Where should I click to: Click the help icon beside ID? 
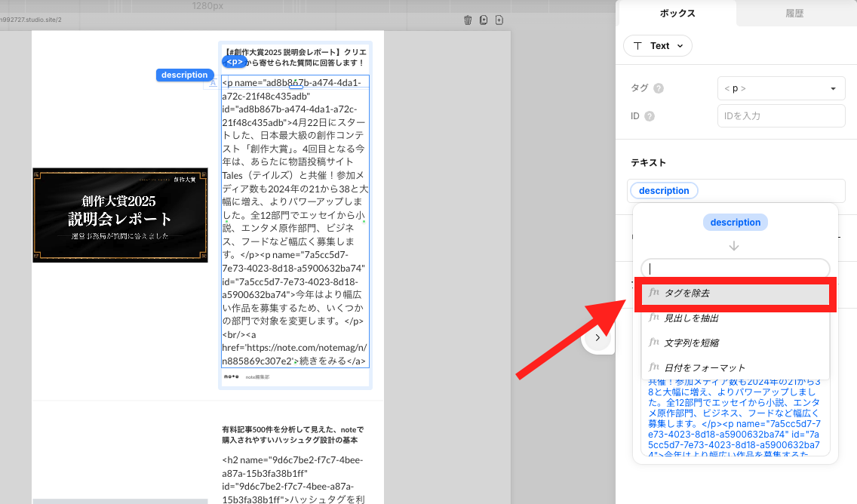click(x=650, y=116)
